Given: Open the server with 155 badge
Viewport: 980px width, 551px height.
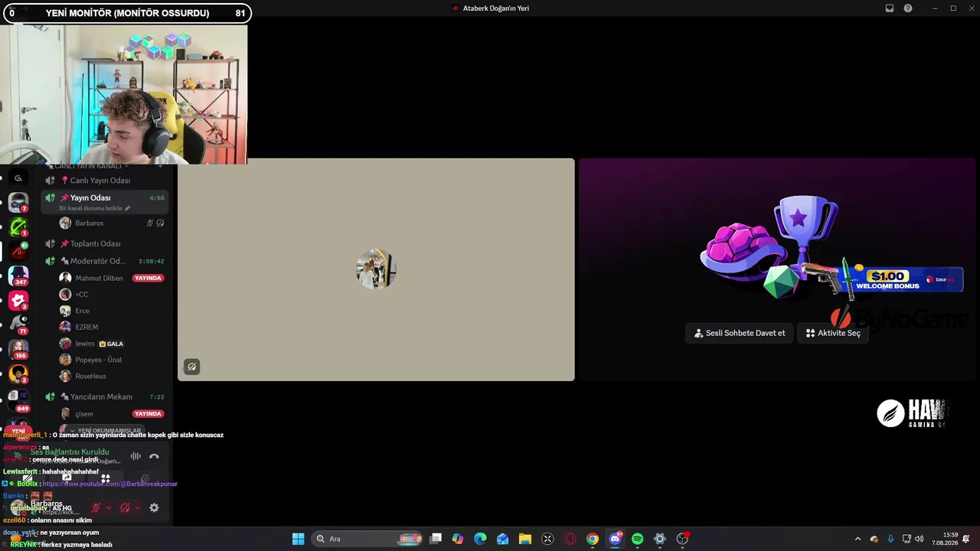Looking at the screenshot, I should [x=18, y=349].
